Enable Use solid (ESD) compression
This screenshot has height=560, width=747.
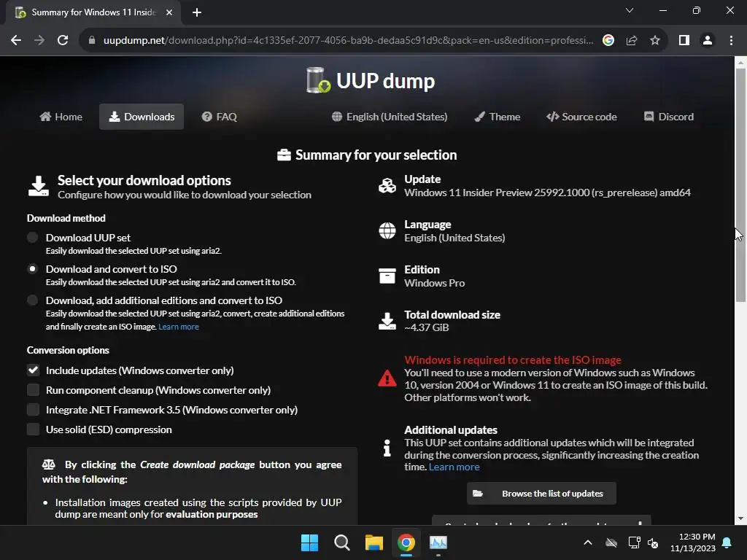click(33, 429)
